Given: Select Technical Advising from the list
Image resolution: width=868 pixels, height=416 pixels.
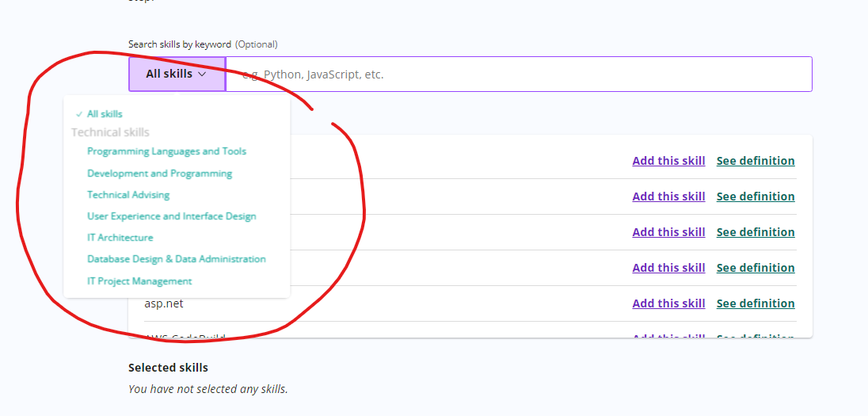Looking at the screenshot, I should (128, 195).
